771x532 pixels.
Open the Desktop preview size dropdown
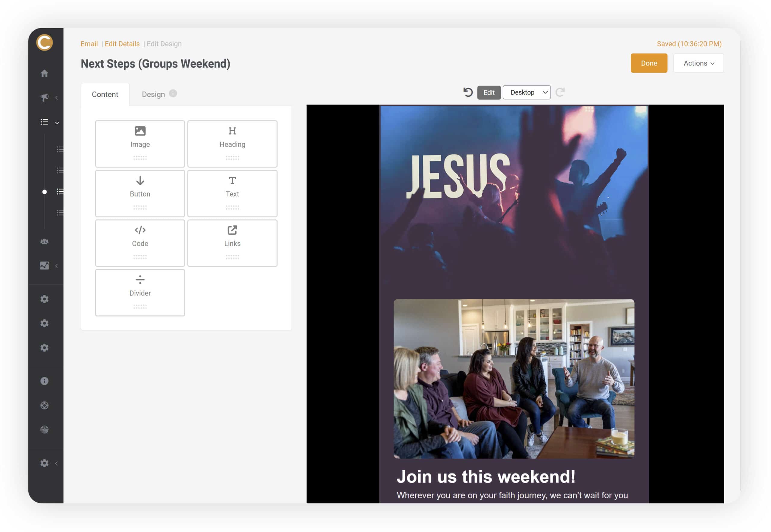(x=527, y=93)
